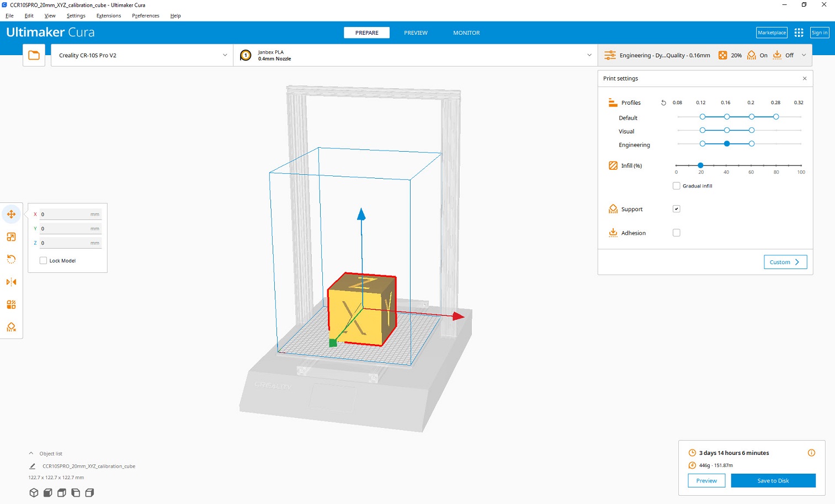Select the Move tool in sidebar

click(x=11, y=214)
